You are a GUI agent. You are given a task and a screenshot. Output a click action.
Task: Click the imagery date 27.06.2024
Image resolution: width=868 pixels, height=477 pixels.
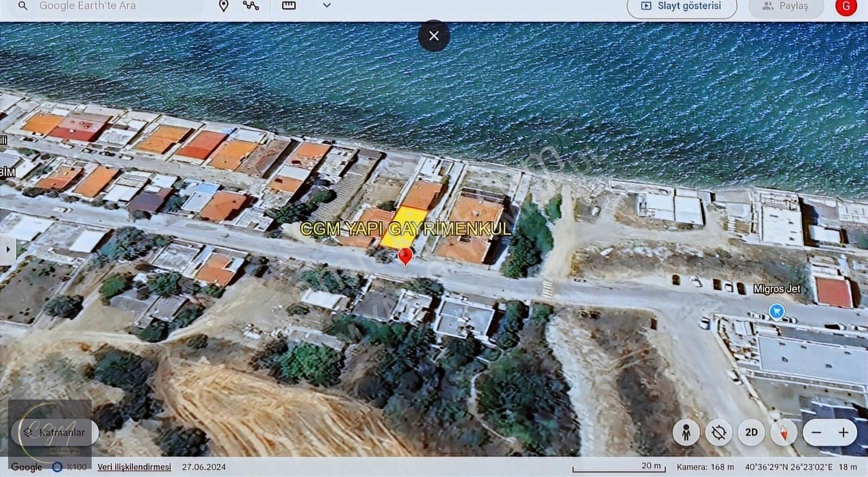tap(204, 467)
